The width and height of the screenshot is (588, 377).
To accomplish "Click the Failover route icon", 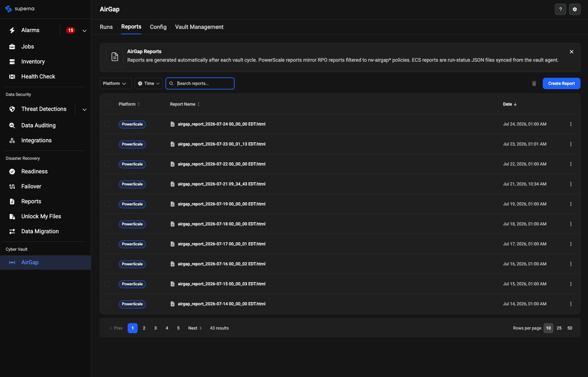I will (12, 187).
